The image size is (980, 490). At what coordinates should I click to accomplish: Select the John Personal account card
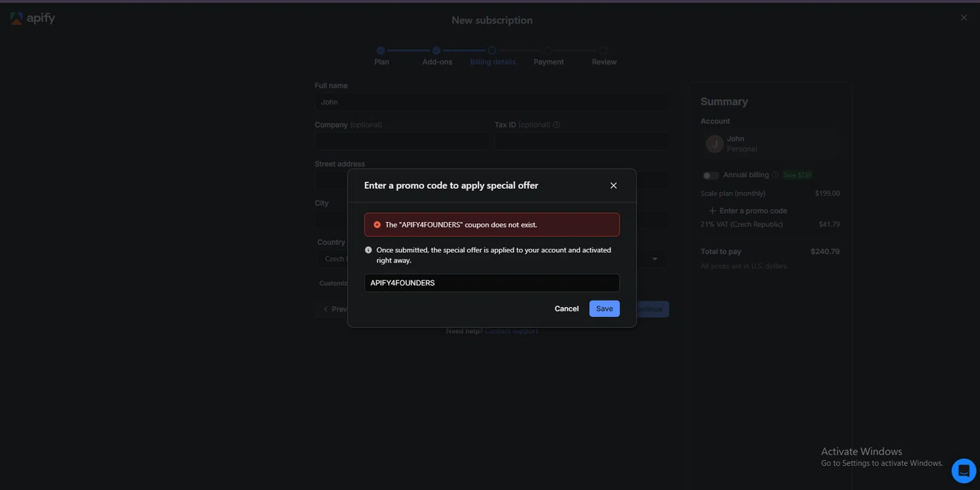point(770,144)
